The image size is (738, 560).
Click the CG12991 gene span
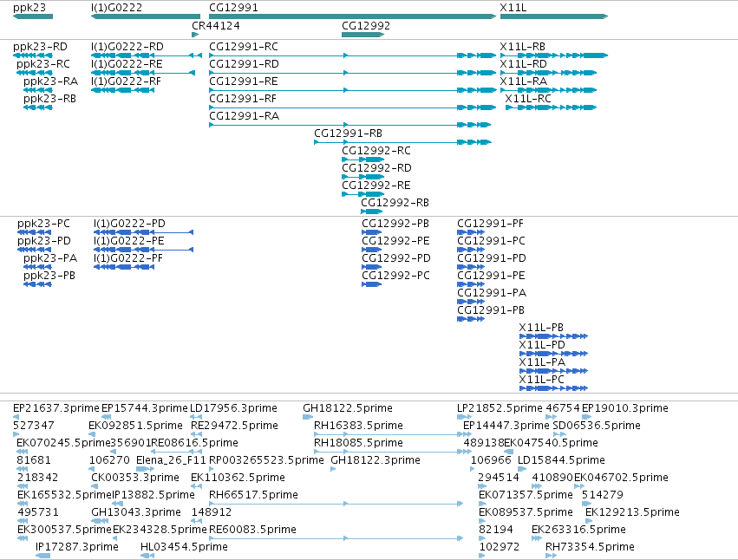353,16
